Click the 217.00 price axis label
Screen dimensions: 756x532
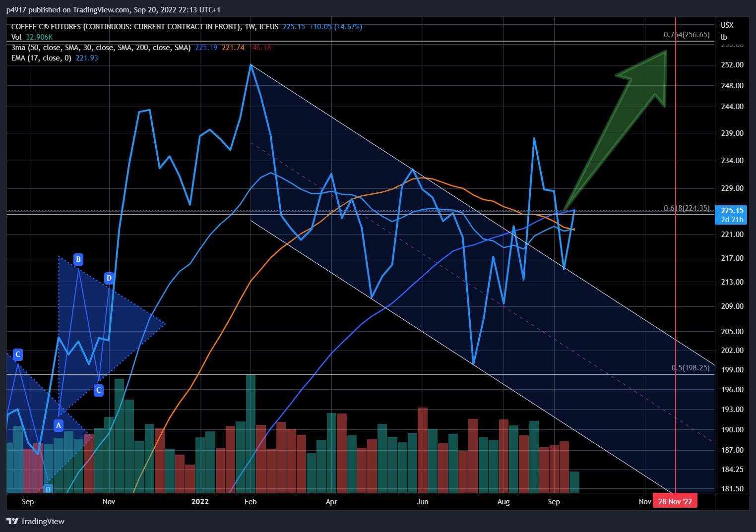coord(732,258)
